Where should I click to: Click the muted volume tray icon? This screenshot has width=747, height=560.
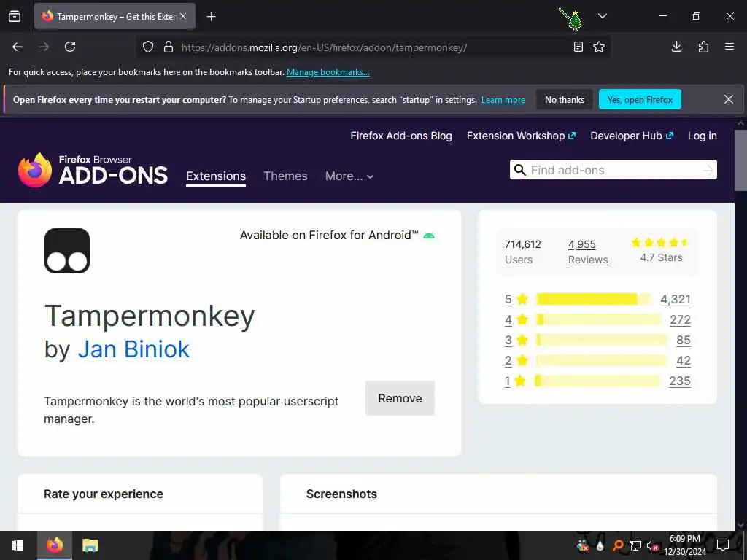click(x=651, y=545)
